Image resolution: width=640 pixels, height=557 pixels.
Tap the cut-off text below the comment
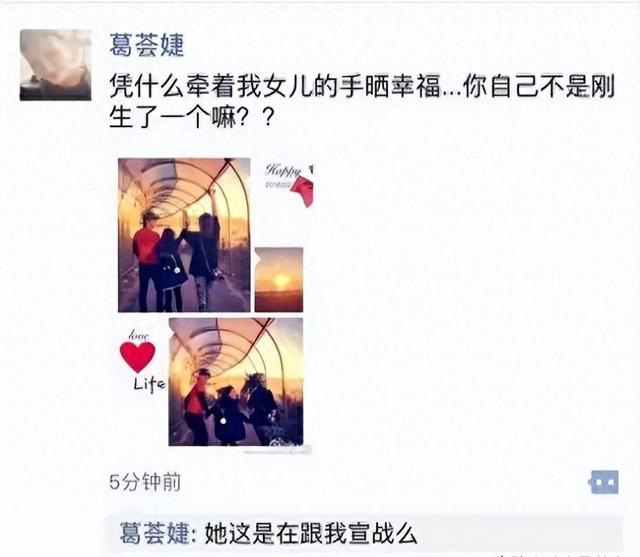coord(559,555)
